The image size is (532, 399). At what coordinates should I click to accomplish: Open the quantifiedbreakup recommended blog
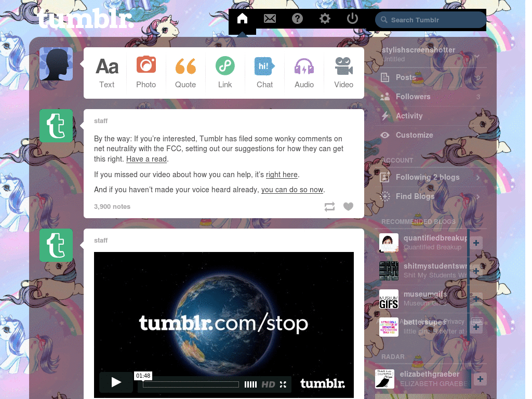coord(436,238)
